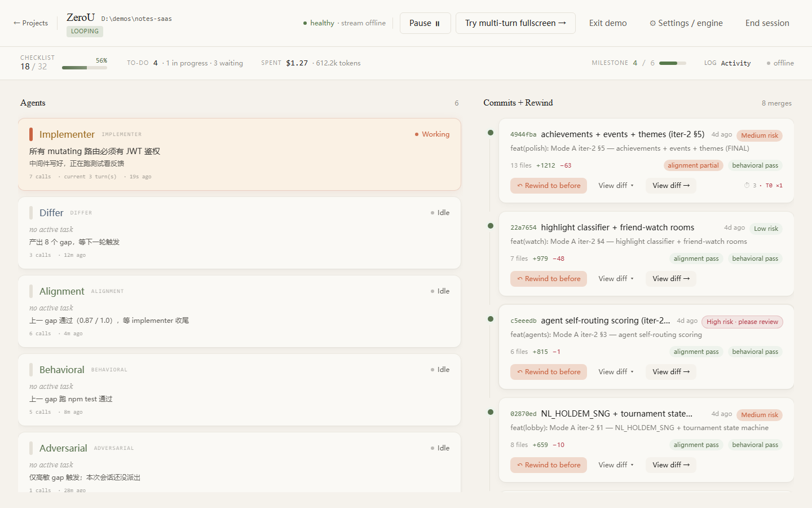Click the Low risk badge
The width and height of the screenshot is (812, 508).
[766, 229]
